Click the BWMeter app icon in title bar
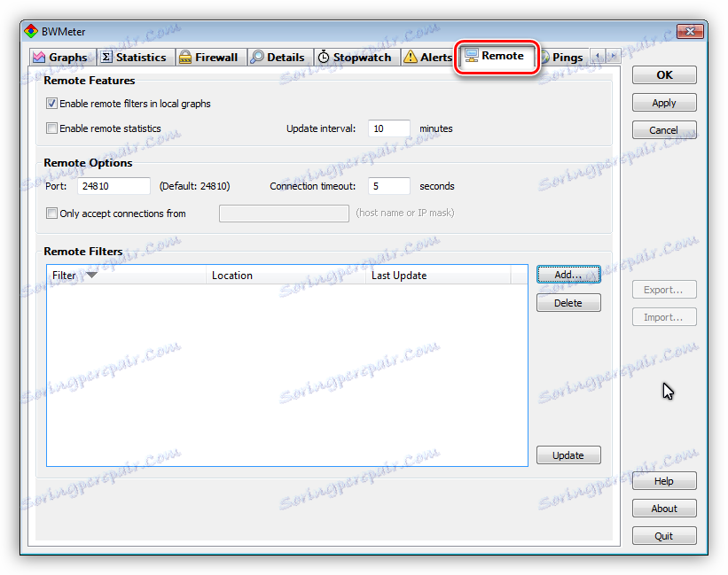Image resolution: width=728 pixels, height=575 pixels. pos(31,32)
